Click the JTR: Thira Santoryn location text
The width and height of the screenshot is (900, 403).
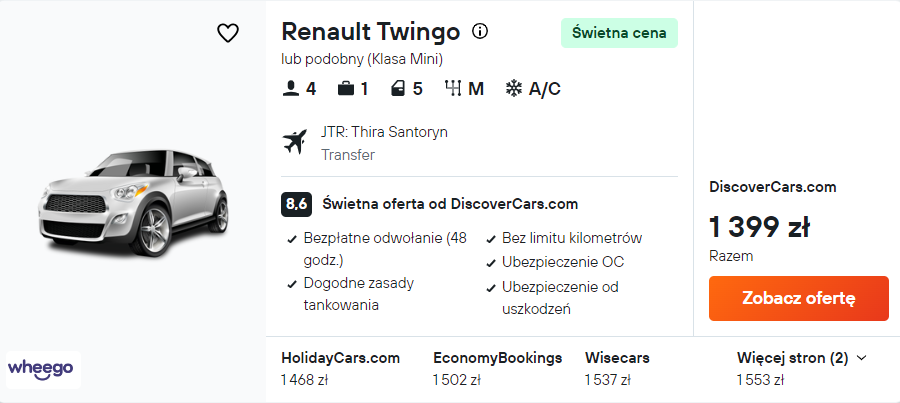(x=384, y=132)
